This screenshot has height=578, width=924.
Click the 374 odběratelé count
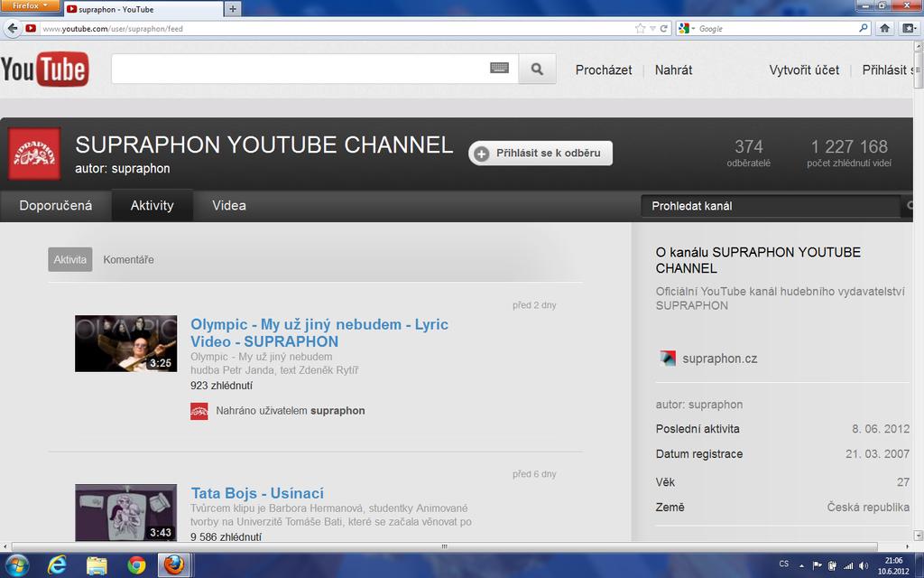748,153
